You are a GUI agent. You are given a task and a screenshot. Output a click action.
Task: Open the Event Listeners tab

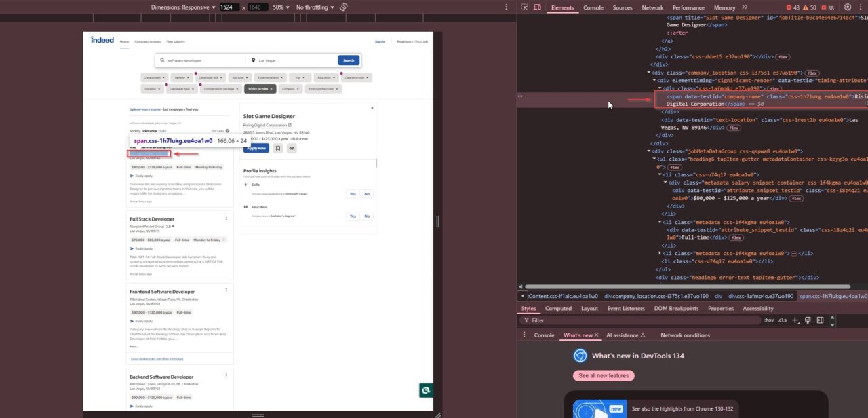(x=626, y=309)
